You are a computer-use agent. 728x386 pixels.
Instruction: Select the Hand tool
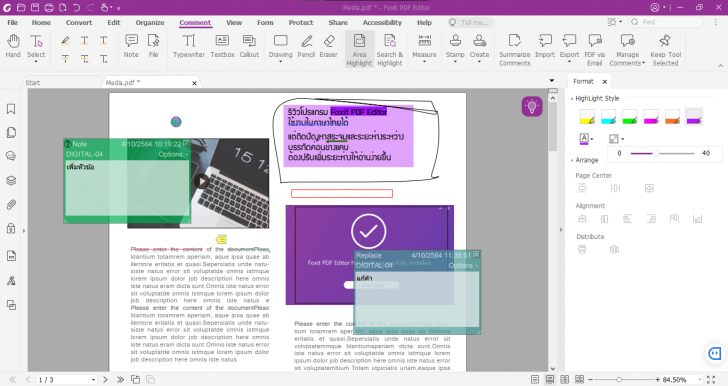tap(13, 46)
